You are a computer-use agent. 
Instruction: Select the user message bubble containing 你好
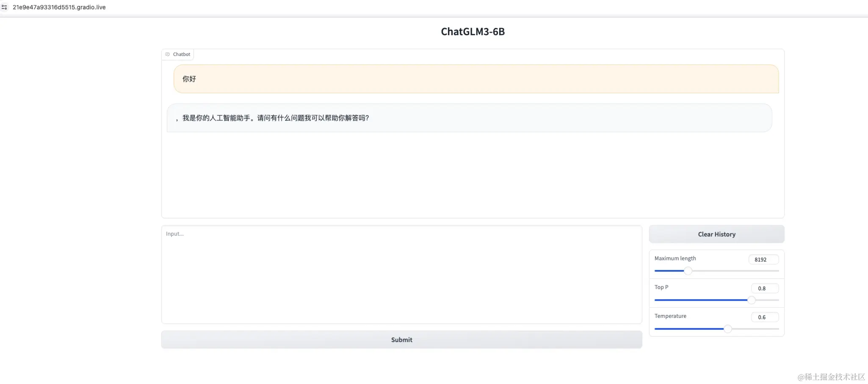(476, 79)
